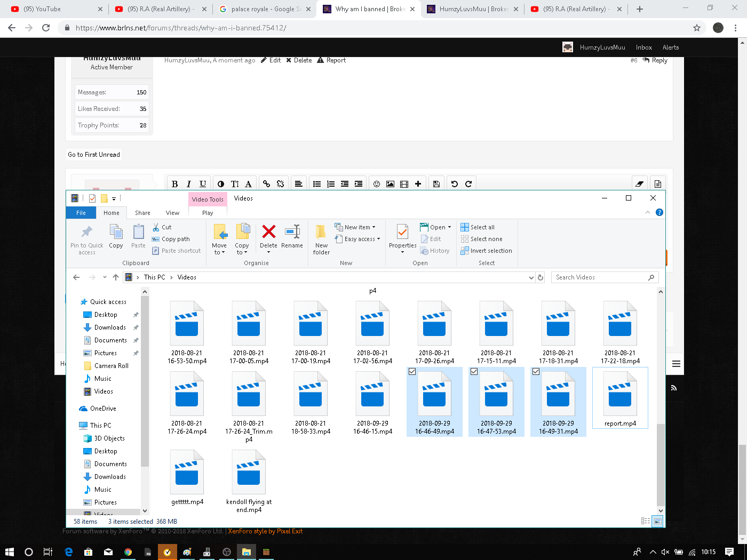This screenshot has width=747, height=560.
Task: Click the red Delete icon in ribbon
Action: tap(268, 231)
